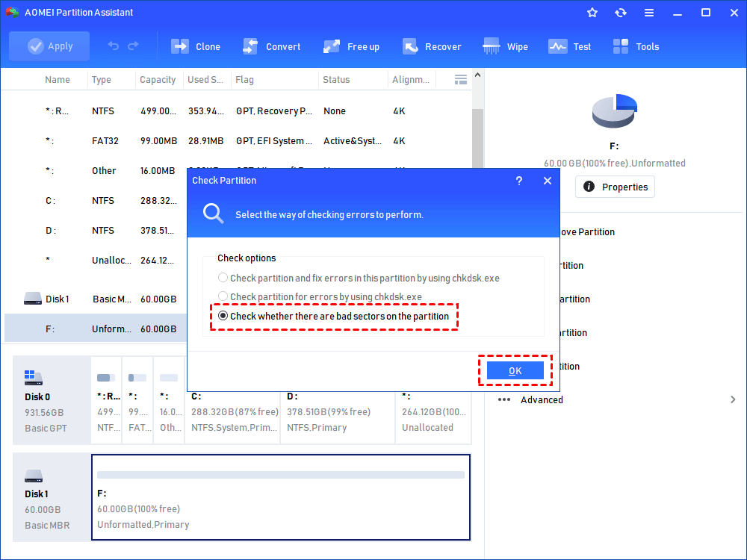This screenshot has width=747, height=560.
Task: Open the Wipe menu
Action: point(505,46)
